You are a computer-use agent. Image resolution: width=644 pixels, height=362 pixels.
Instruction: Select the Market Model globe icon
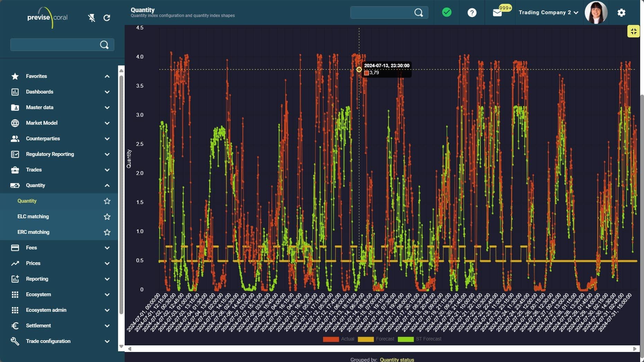[15, 123]
